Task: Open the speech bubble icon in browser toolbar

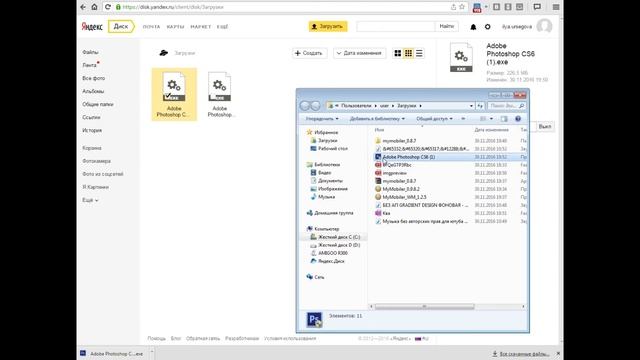Action: tap(537, 7)
